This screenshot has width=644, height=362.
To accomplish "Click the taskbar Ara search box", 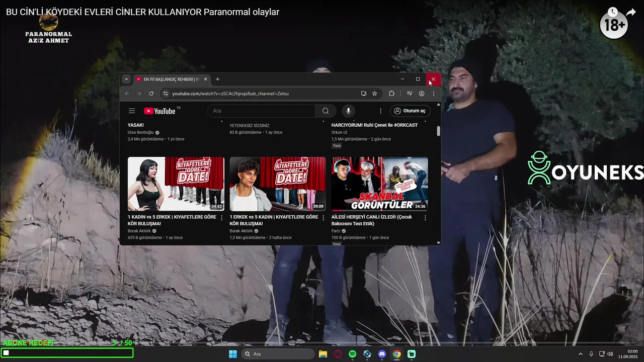I will (278, 354).
